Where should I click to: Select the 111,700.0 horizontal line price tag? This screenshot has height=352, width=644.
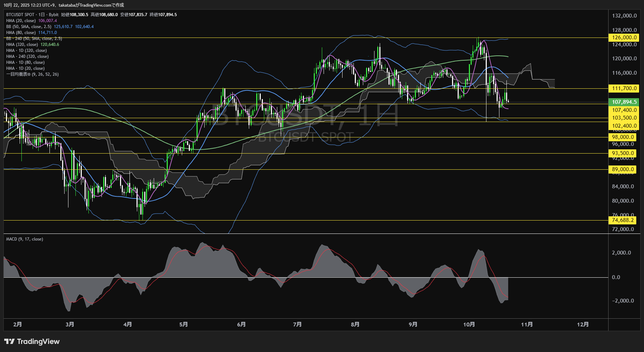624,88
